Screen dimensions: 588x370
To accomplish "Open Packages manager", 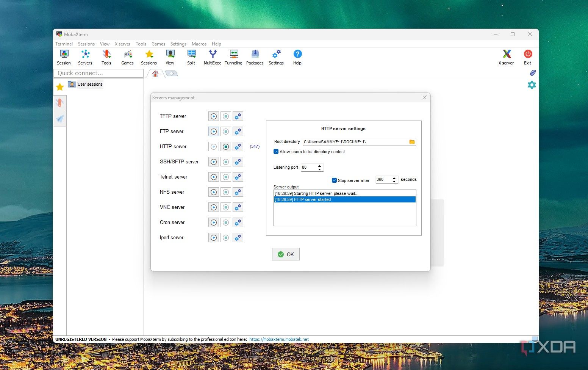I will 255,57.
